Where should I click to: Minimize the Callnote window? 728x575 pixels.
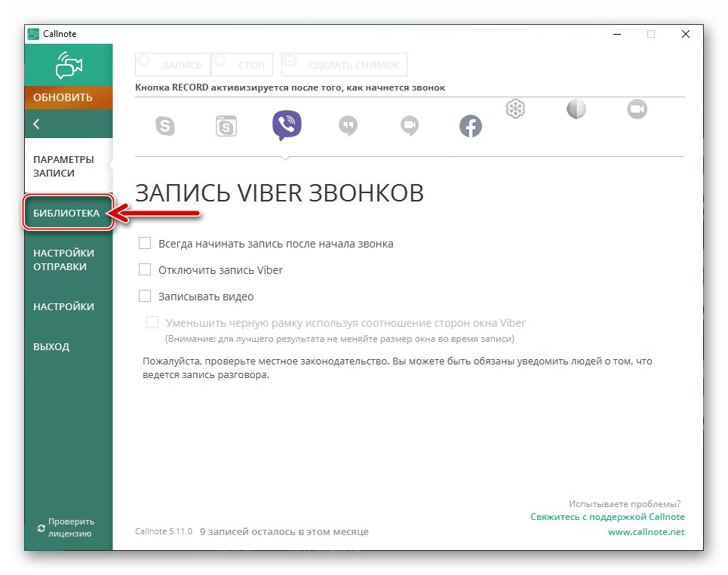pyautogui.click(x=617, y=34)
